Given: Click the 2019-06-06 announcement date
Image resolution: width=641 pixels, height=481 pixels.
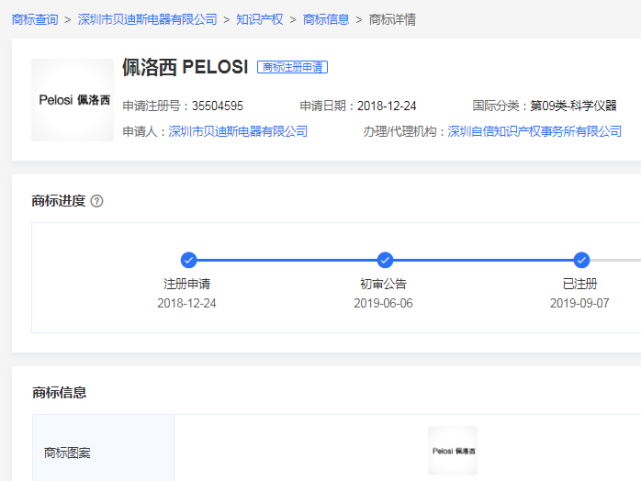Looking at the screenshot, I should coord(383,303).
